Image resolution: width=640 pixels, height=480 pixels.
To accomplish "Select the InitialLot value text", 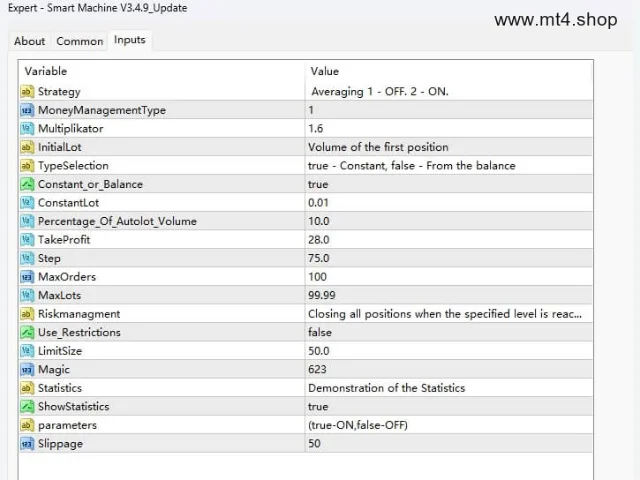I will (378, 147).
